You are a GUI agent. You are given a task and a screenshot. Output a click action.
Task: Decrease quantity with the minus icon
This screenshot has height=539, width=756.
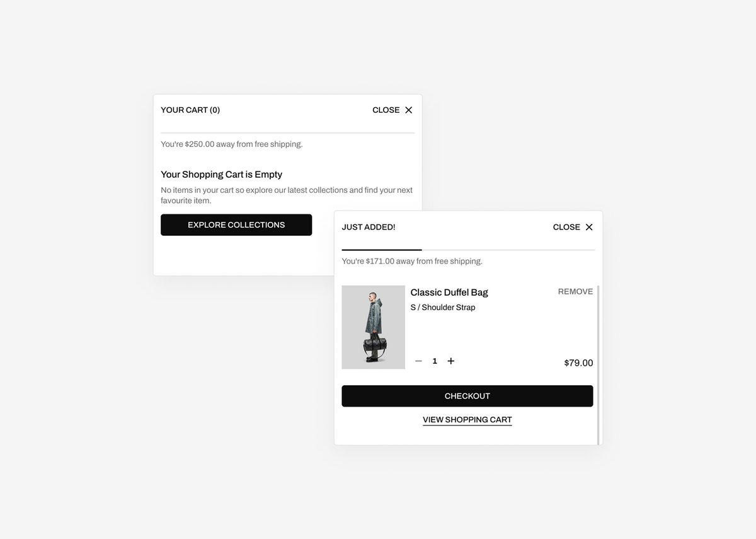point(418,361)
